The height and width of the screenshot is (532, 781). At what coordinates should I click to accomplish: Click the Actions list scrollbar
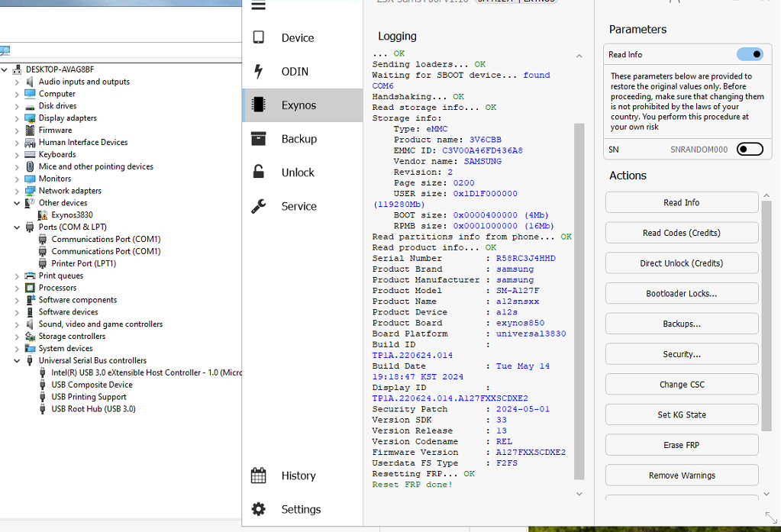point(766,316)
